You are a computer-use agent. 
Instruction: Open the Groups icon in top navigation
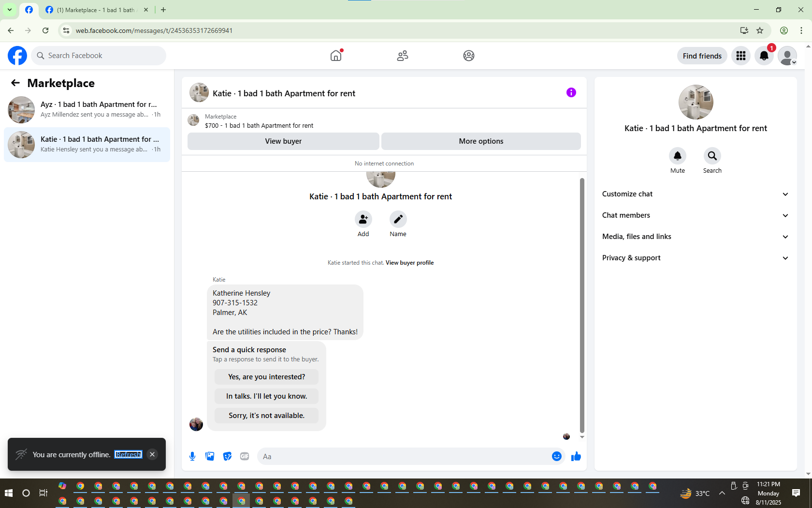click(x=469, y=56)
